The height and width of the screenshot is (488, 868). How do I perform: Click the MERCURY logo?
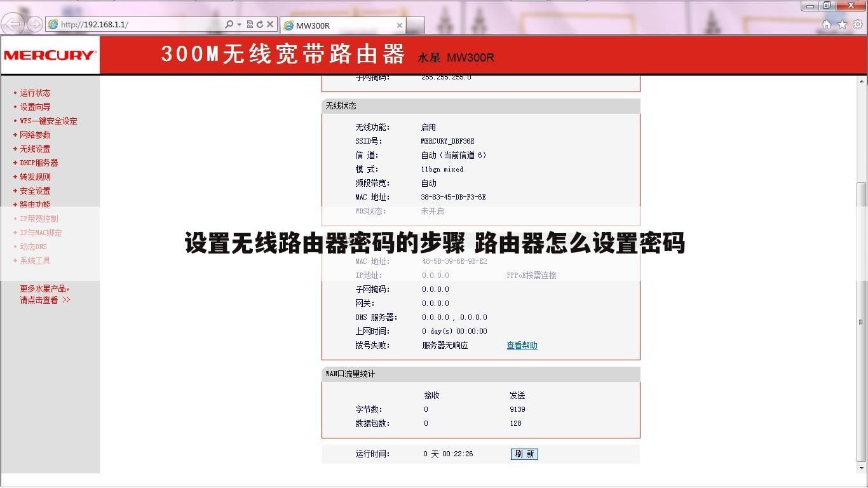coord(50,55)
